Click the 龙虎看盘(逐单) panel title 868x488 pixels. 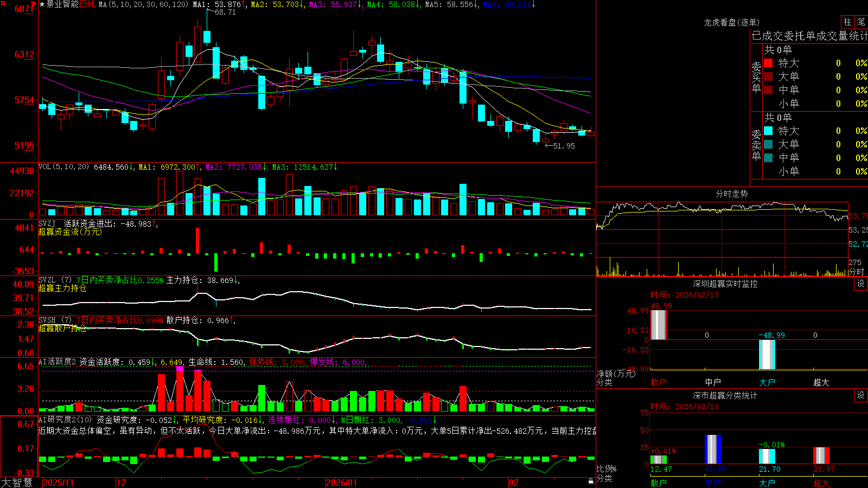pyautogui.click(x=731, y=22)
